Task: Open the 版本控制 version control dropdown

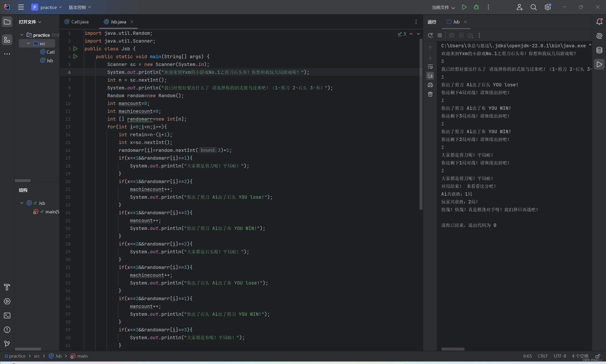Action: tap(80, 7)
